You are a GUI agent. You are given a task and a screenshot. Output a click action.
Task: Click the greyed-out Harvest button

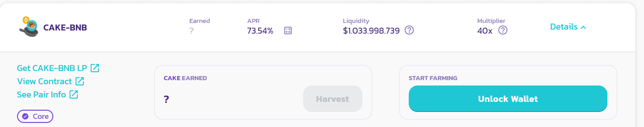click(332, 99)
